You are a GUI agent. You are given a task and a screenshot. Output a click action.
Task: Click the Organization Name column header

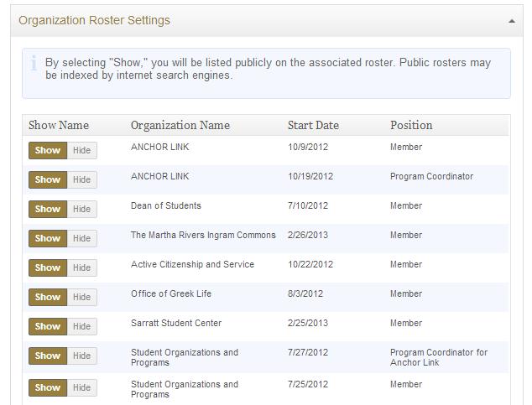pos(180,125)
